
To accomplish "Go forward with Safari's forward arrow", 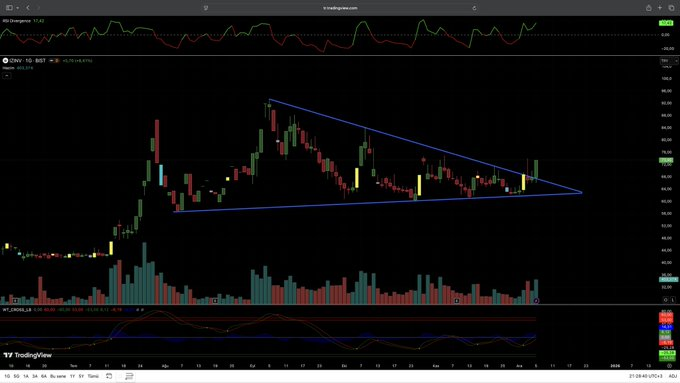I will [39, 8].
